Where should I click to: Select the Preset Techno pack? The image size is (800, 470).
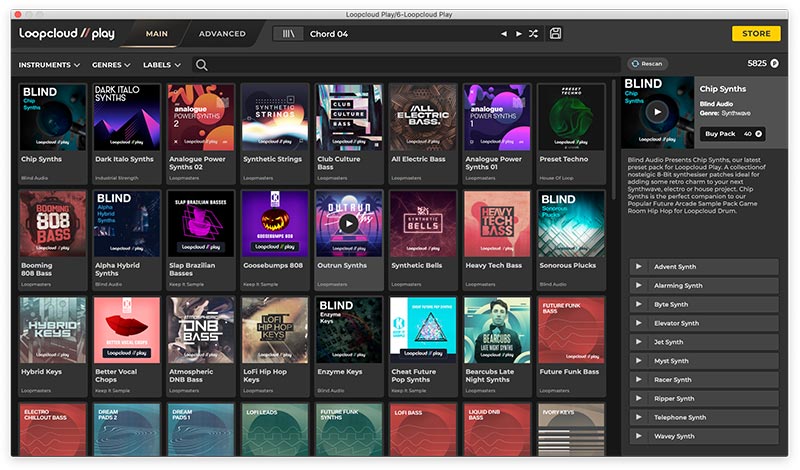(x=571, y=133)
